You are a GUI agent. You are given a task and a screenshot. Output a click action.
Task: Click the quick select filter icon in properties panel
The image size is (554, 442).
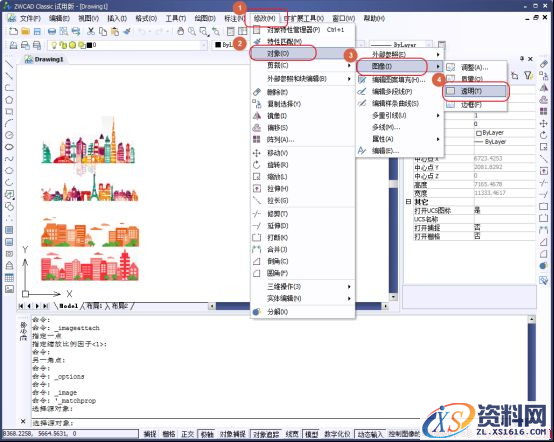[528, 75]
